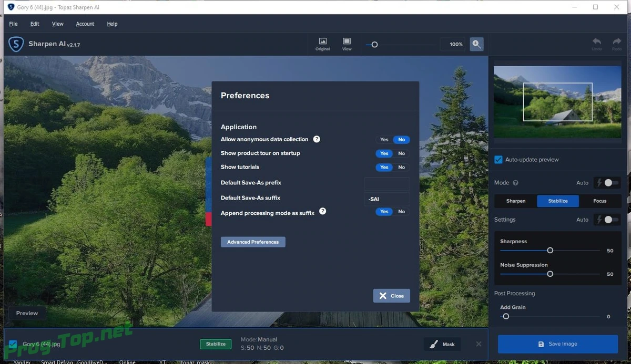The width and height of the screenshot is (631, 364).
Task: Open the Edit menu
Action: tap(35, 24)
